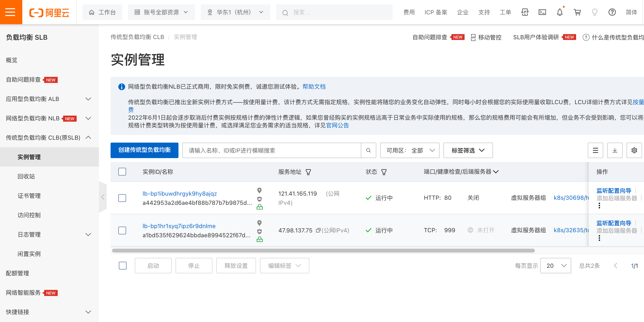Download the instance list
Viewport: 644px width, 322px height.
[614, 150]
